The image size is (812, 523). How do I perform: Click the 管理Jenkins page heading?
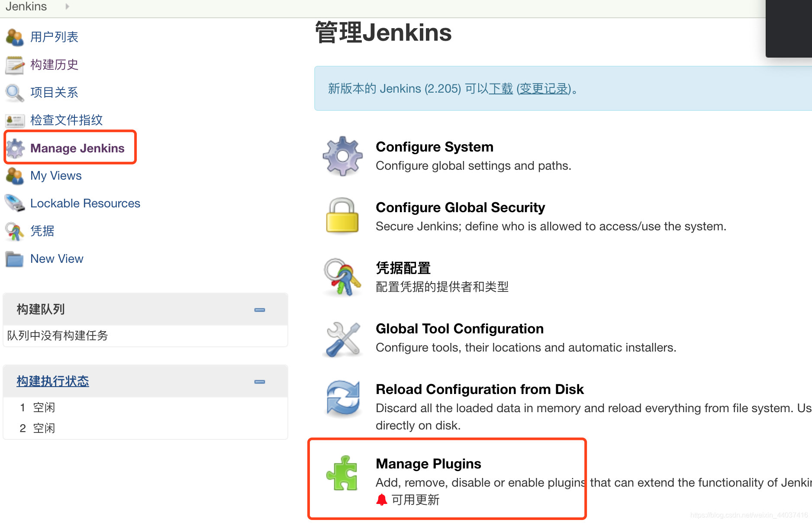(x=383, y=32)
